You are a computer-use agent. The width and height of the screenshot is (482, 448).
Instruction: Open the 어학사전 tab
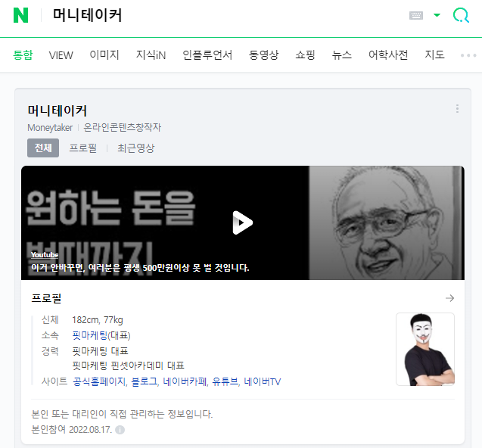[388, 55]
